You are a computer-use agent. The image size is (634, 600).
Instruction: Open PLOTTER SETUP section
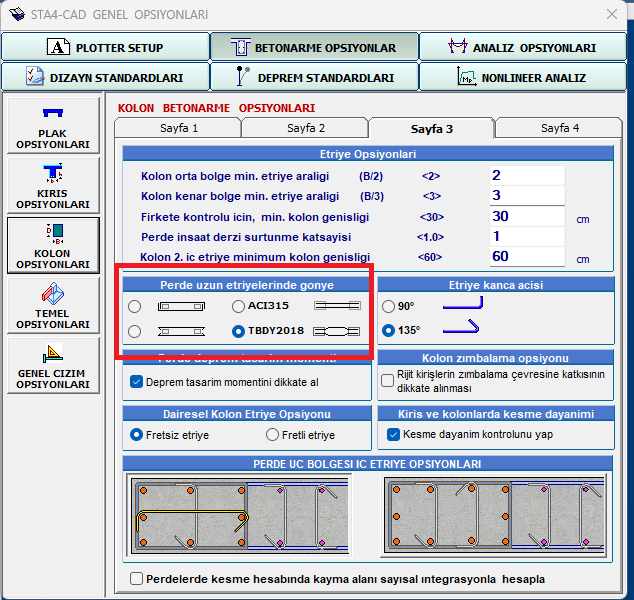(105, 47)
